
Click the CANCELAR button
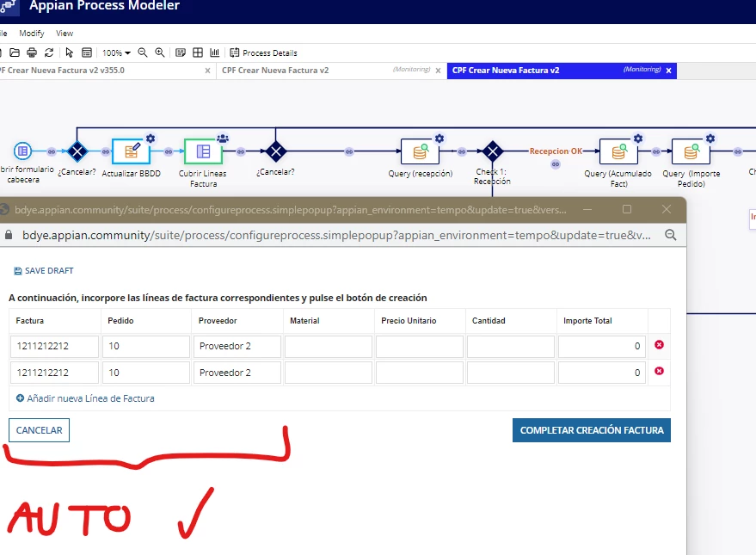click(x=39, y=430)
